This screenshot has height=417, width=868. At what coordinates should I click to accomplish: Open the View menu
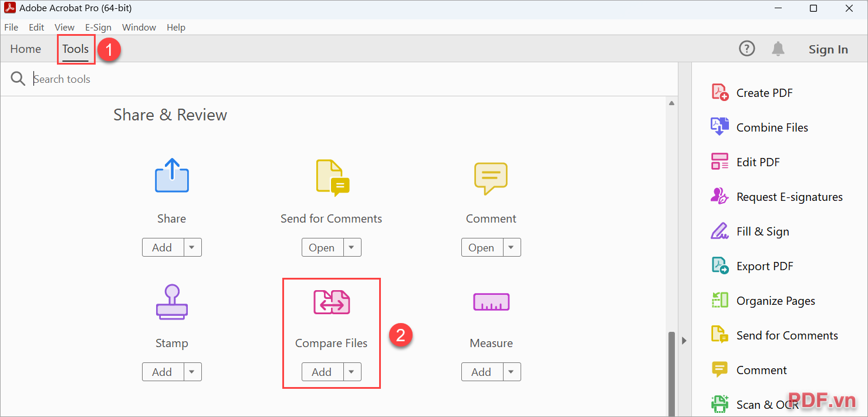pos(65,28)
